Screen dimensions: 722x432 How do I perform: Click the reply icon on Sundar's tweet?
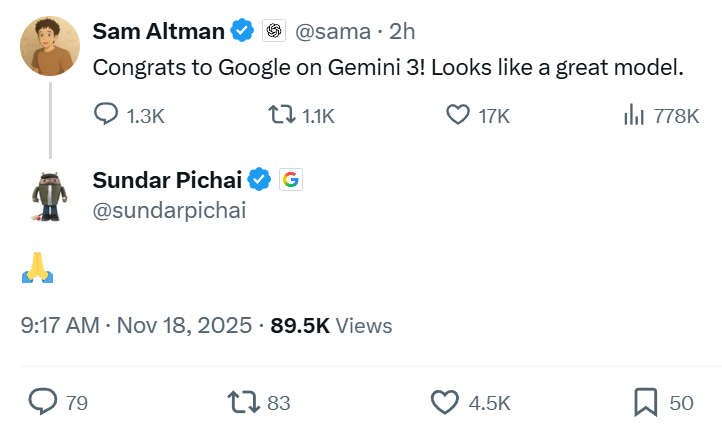(42, 402)
